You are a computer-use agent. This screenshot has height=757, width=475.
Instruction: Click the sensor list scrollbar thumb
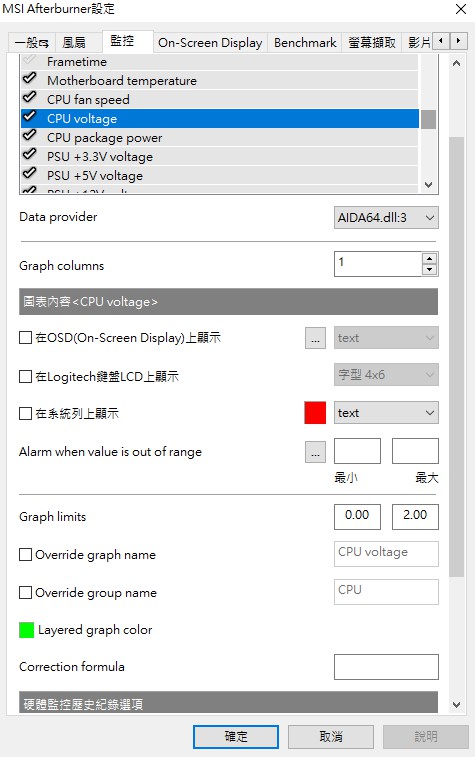(428, 119)
